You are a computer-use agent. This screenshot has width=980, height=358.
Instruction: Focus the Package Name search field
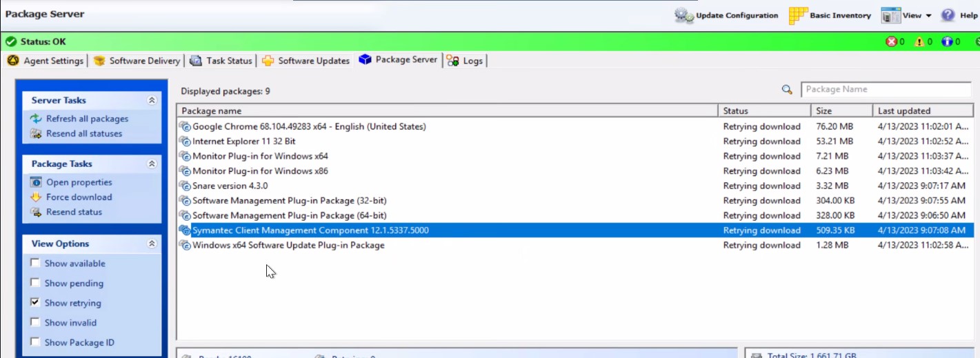click(x=886, y=90)
